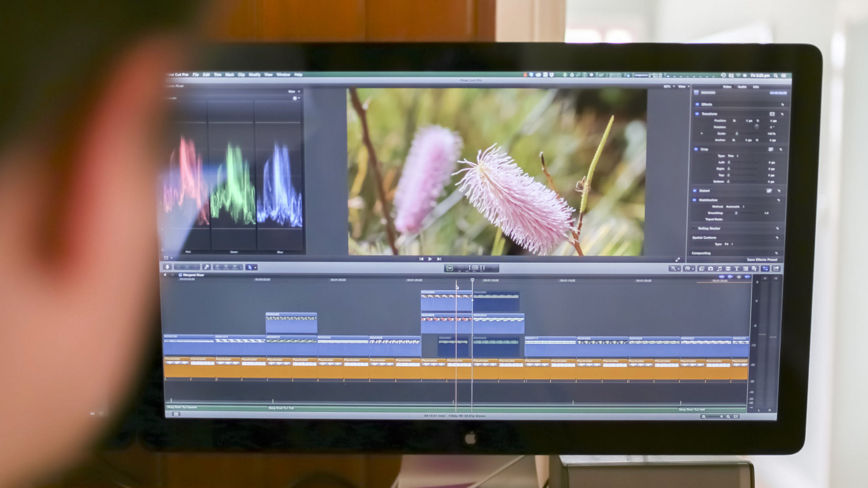Show Distort onscreen controls icon

[x=769, y=191]
